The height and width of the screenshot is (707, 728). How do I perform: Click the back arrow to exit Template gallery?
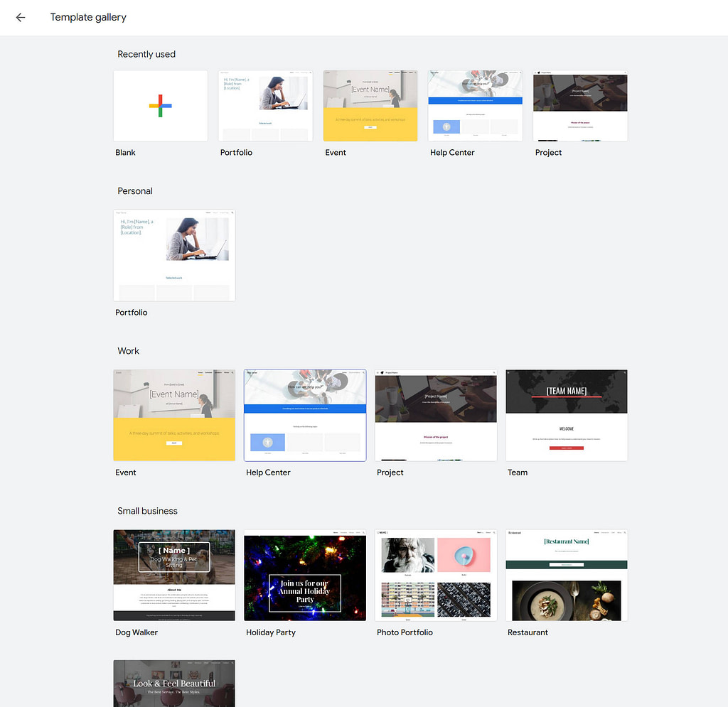tap(19, 17)
